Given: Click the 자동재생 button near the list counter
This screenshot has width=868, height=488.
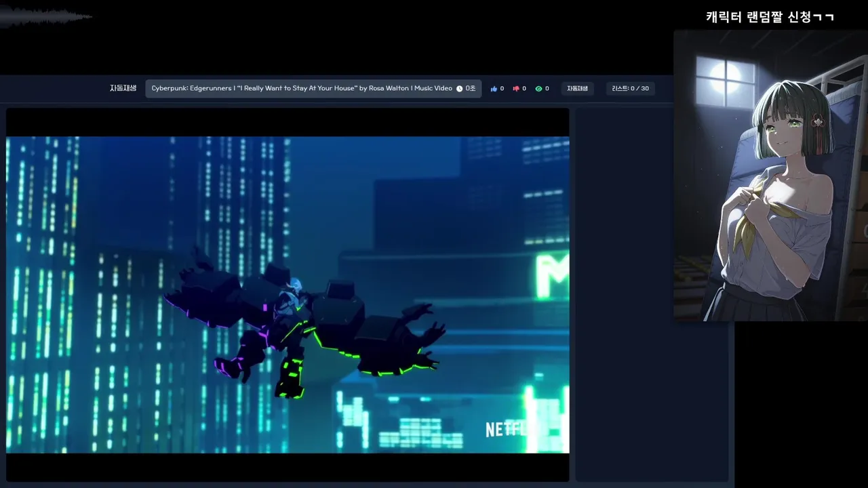Looking at the screenshot, I should click(x=577, y=89).
